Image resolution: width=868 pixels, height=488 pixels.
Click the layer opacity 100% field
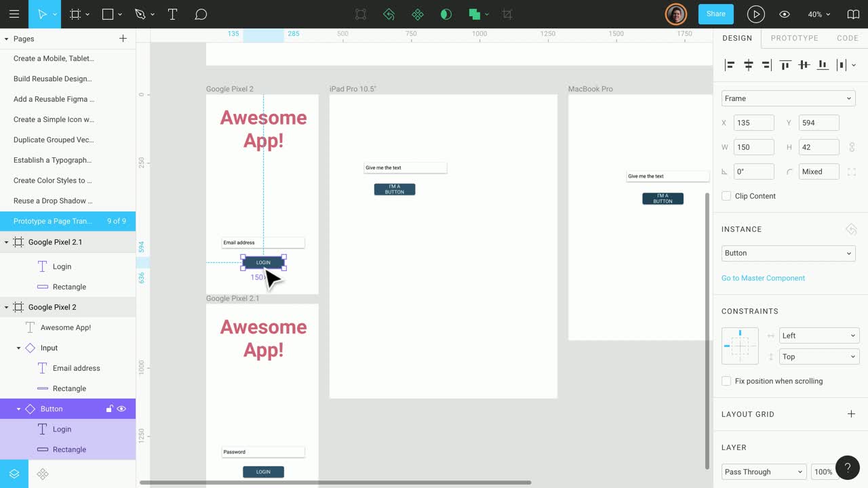click(823, 472)
